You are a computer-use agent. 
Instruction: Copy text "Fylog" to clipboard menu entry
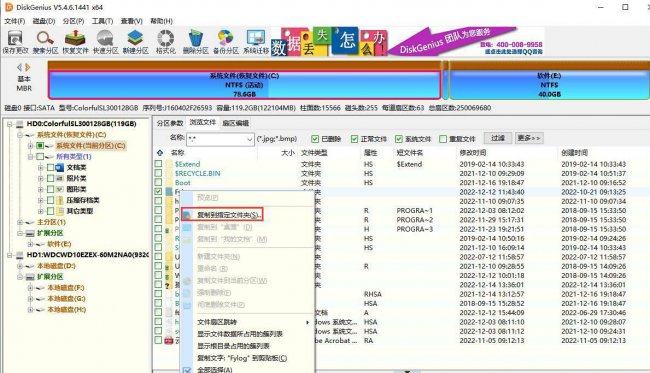(247, 358)
